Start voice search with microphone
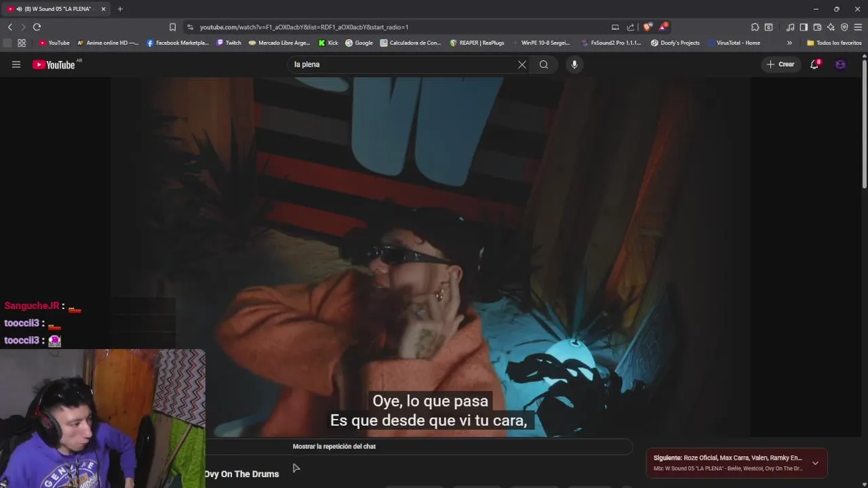Viewport: 868px width, 488px height. pos(574,64)
